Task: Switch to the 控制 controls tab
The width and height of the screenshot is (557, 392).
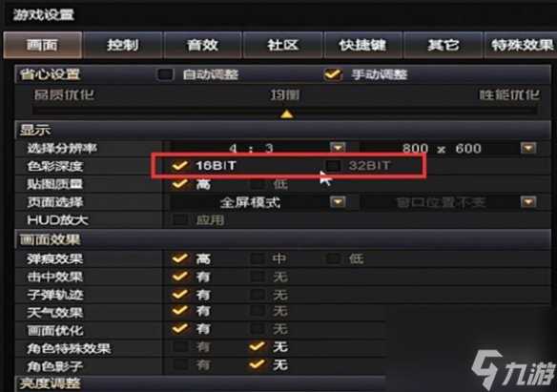Action: (122, 45)
